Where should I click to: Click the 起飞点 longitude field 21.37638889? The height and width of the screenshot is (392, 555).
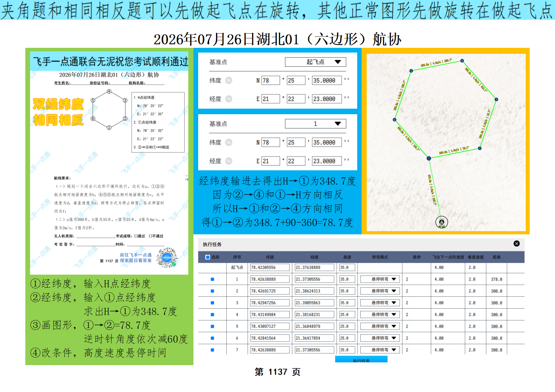point(314,268)
